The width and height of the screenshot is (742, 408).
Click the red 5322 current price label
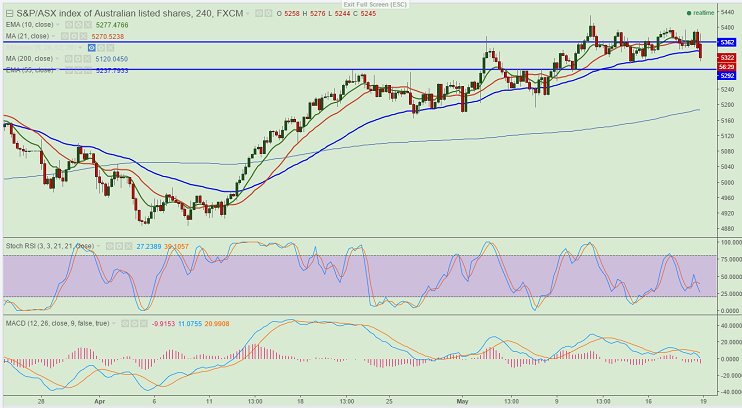(x=726, y=57)
